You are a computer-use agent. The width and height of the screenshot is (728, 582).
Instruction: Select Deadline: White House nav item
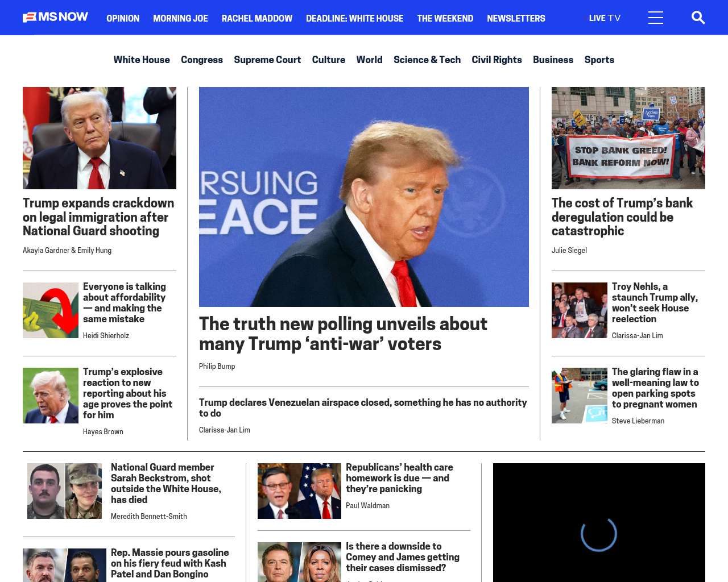point(355,18)
